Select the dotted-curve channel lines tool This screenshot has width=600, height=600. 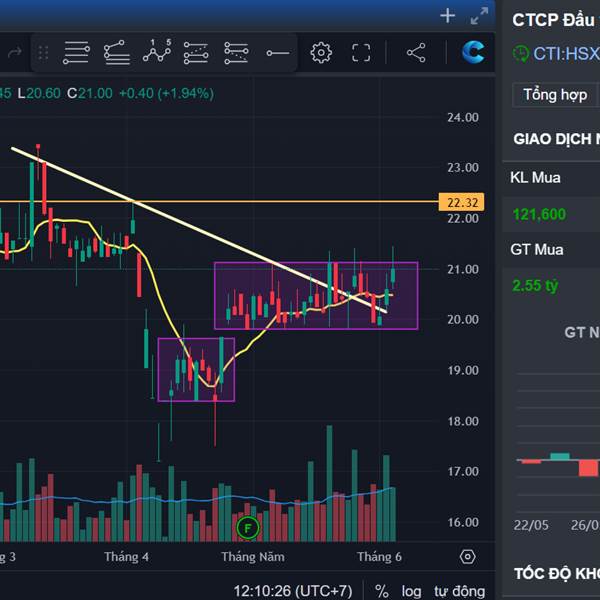236,53
